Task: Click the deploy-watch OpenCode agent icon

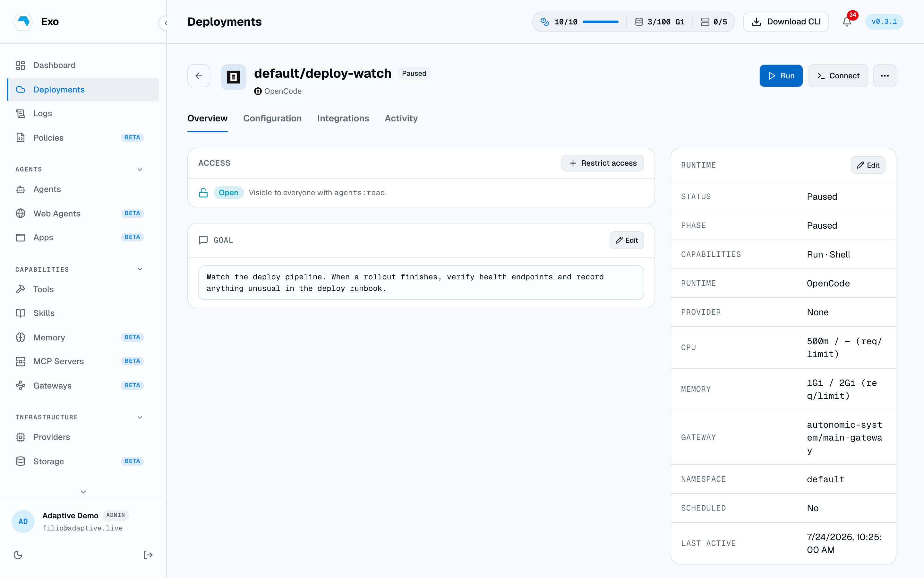Action: tap(233, 77)
